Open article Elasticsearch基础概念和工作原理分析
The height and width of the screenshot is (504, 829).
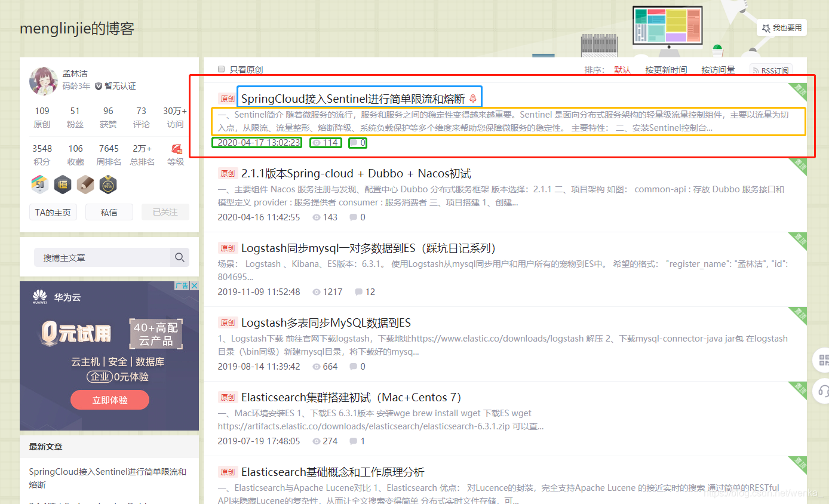333,472
